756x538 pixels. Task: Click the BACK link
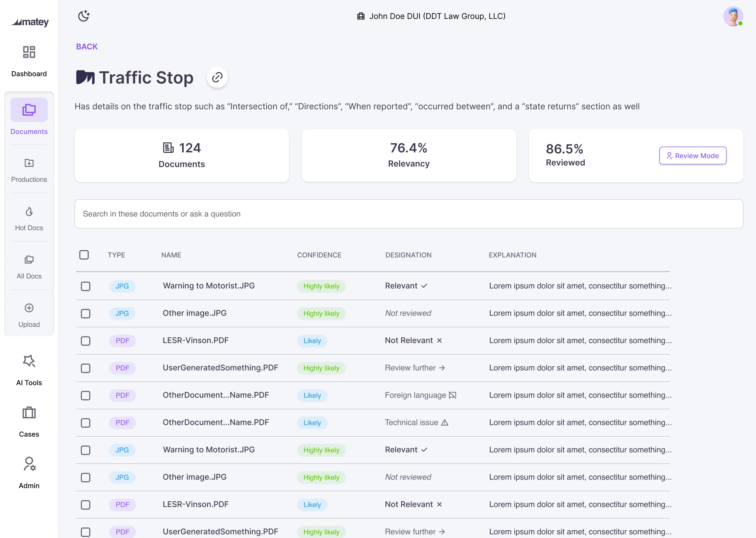click(87, 47)
